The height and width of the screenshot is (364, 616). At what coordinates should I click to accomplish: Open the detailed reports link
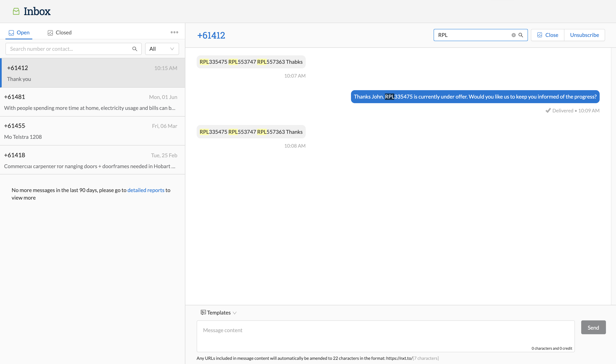click(x=146, y=190)
